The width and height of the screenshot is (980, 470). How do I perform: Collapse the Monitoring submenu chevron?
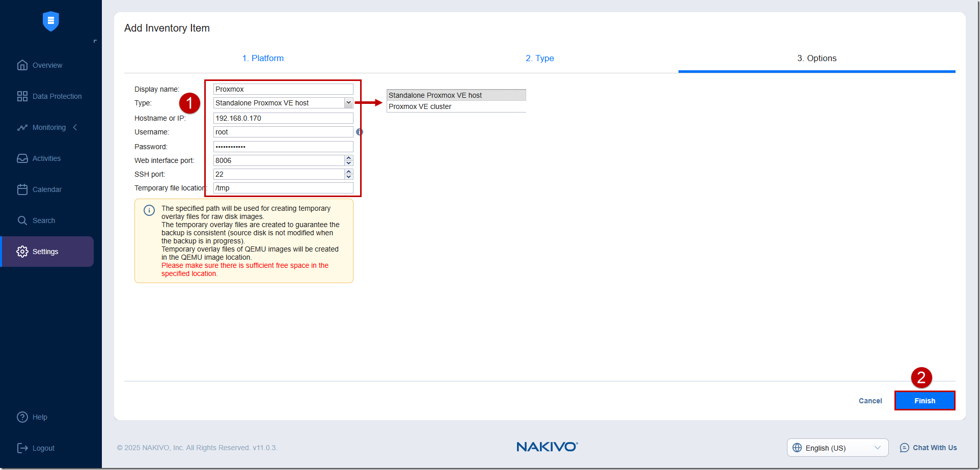pos(75,127)
